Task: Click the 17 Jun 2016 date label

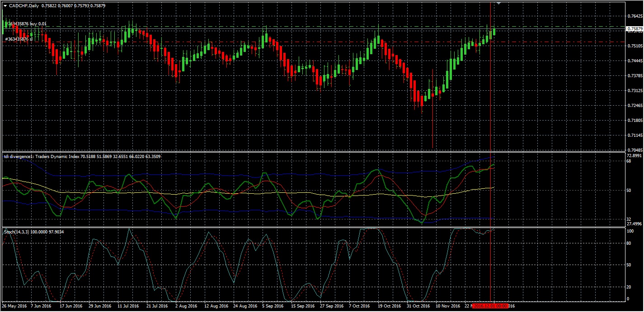Action: (71, 306)
